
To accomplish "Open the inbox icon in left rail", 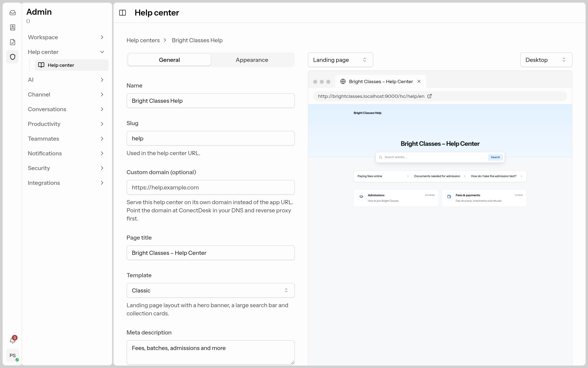I will (x=13, y=13).
